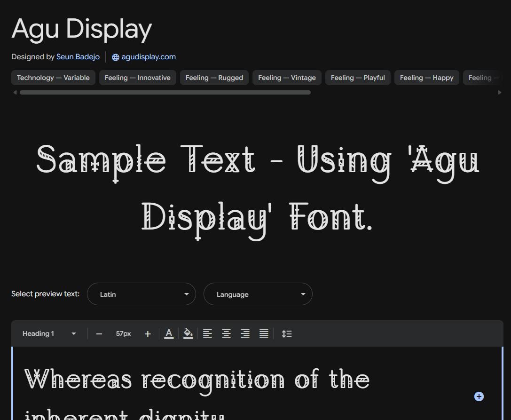Click the Sample Text font preview heading

258,192
